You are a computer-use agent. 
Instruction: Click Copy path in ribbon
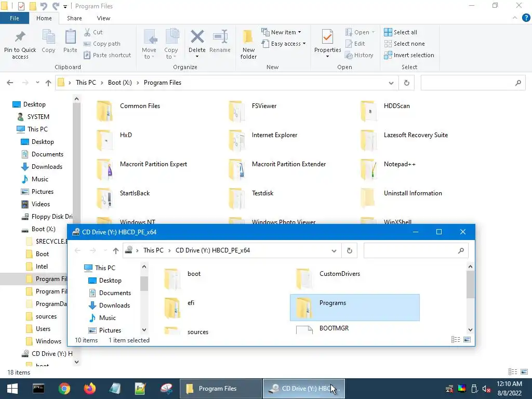[102, 44]
